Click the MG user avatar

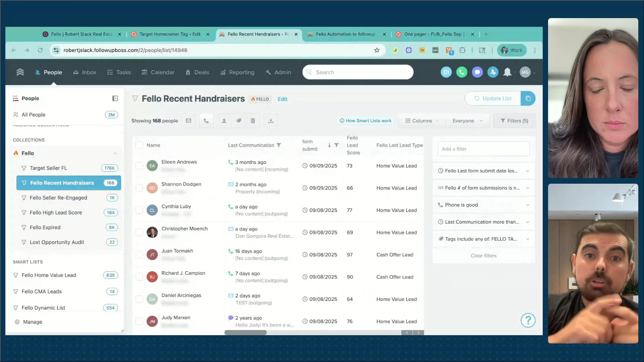point(525,72)
